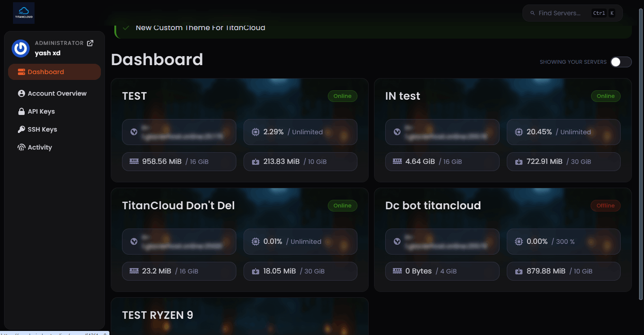Open admin panel external link icon
Screen dimensions: 644x335
tap(90, 43)
